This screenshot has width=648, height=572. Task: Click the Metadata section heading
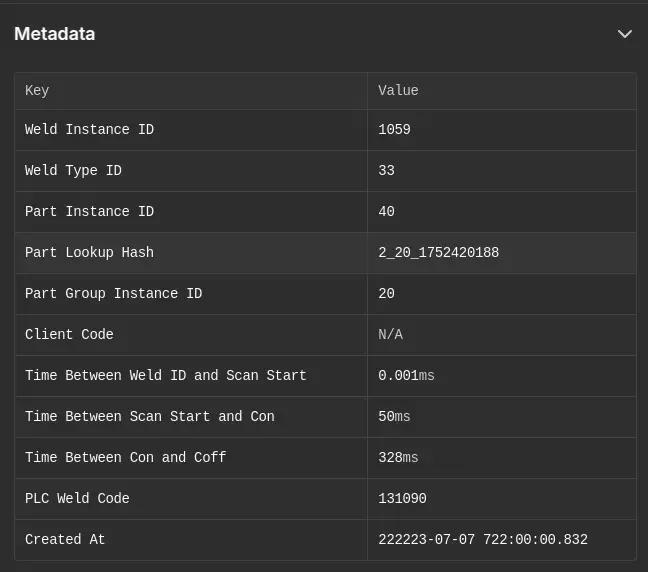pos(55,34)
